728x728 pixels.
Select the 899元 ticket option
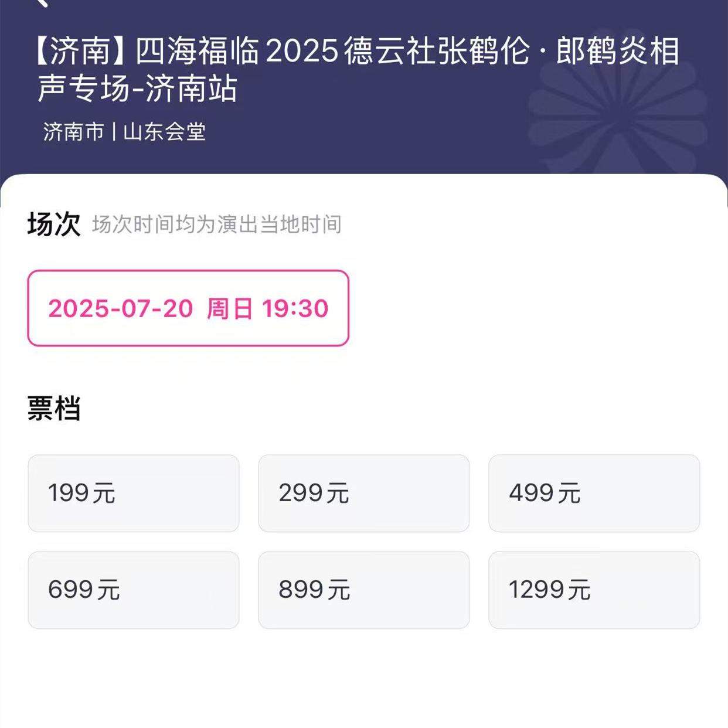point(364,590)
